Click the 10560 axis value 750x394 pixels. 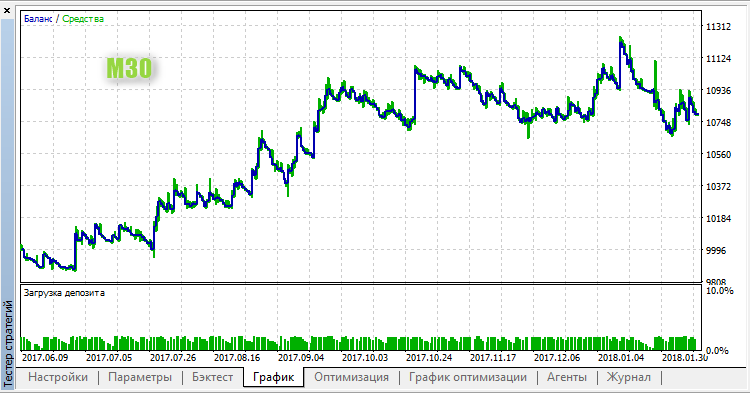[719, 154]
